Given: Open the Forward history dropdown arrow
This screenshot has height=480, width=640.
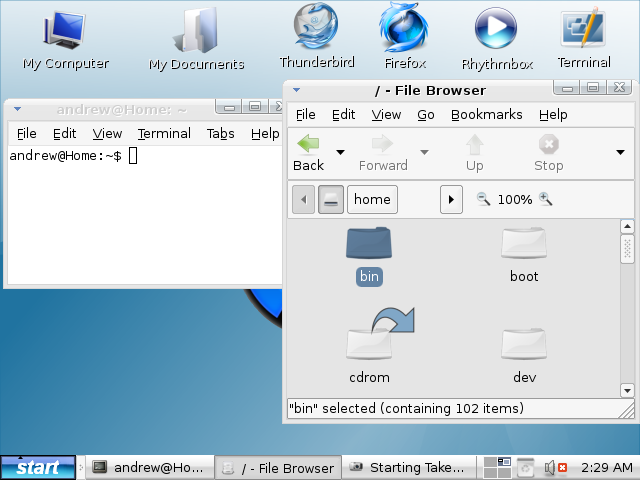Looking at the screenshot, I should (424, 152).
